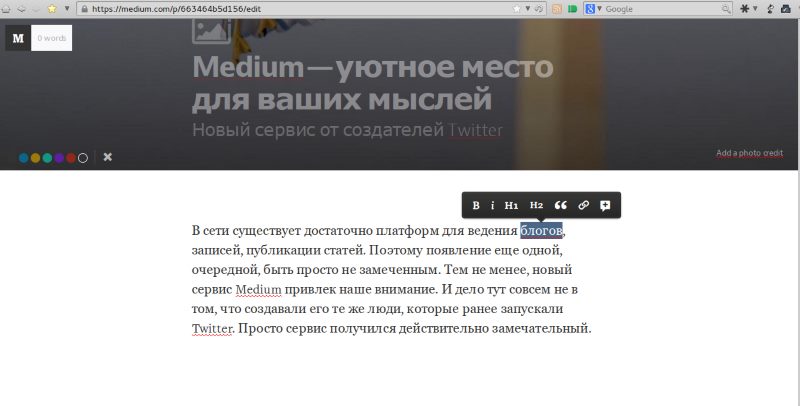
Task: Click the yellow bookmarks star in the toolbar
Action: pyautogui.click(x=52, y=9)
